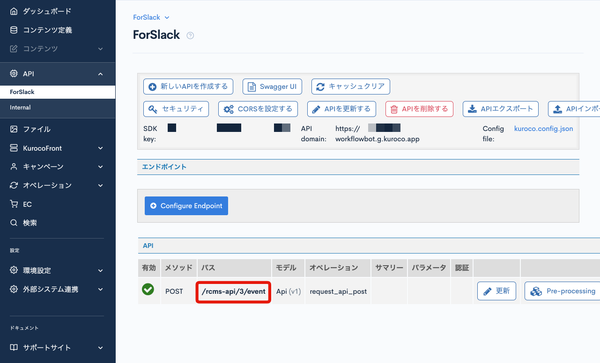Screen dimensions: 600x363
Task: Open the セキュリティ settings button
Action: tap(176, 109)
